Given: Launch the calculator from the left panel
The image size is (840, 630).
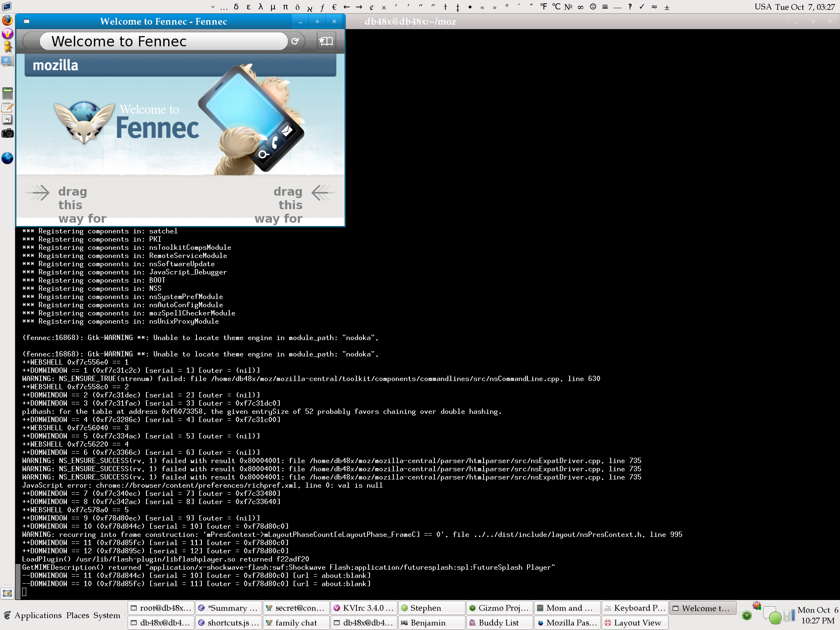Looking at the screenshot, I should [x=7, y=93].
